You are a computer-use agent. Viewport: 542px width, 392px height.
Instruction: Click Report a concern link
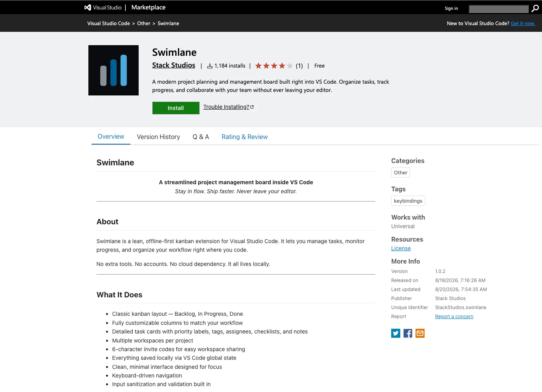pyautogui.click(x=454, y=317)
